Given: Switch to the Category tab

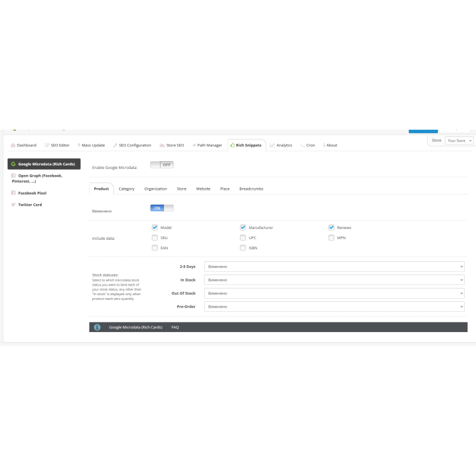Looking at the screenshot, I should (x=126, y=188).
